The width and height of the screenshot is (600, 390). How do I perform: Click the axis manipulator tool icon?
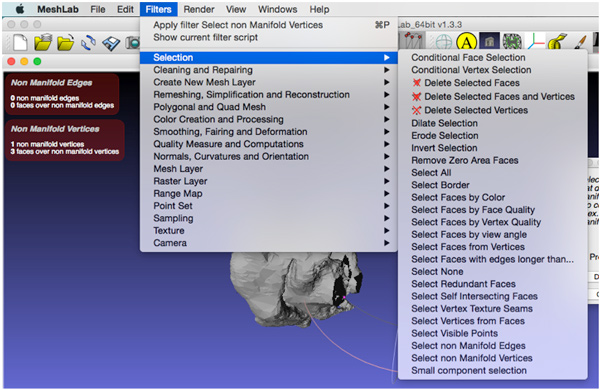click(x=536, y=41)
